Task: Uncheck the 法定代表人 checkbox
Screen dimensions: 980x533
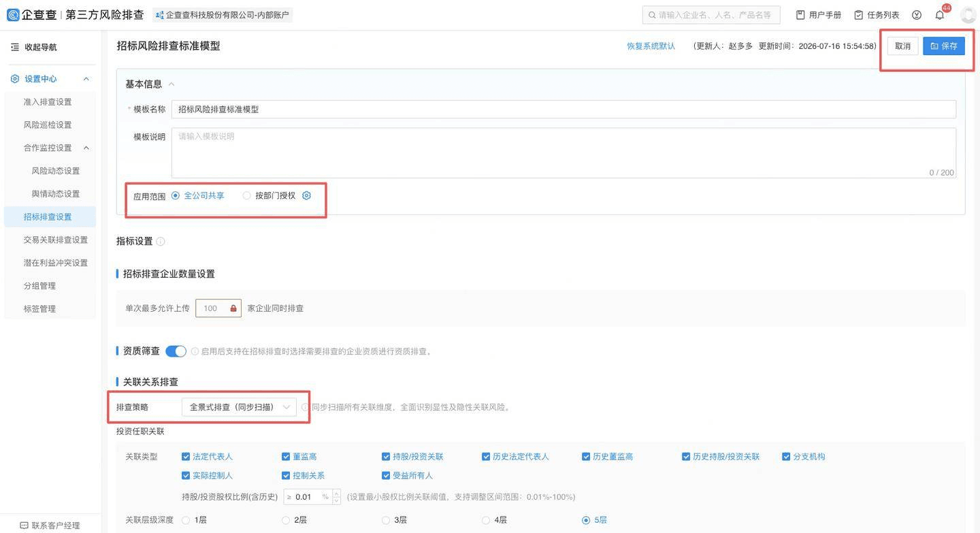Action: pos(186,457)
